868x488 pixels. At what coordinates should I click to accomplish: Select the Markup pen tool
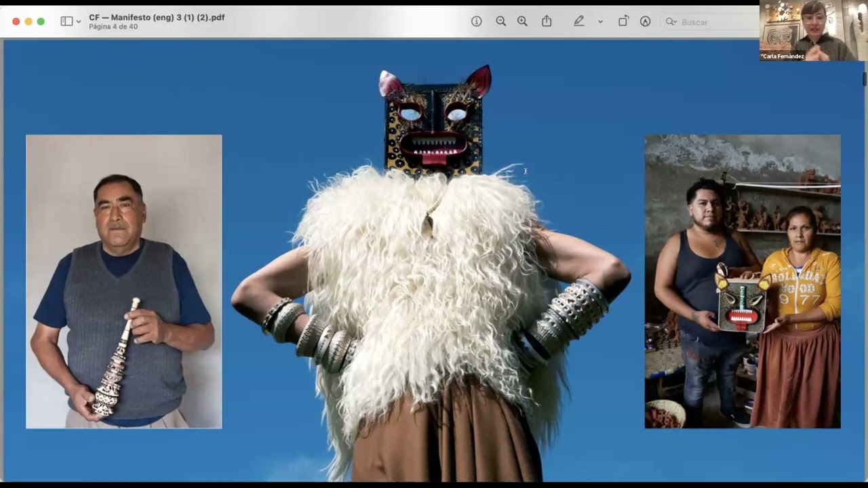[x=578, y=22]
